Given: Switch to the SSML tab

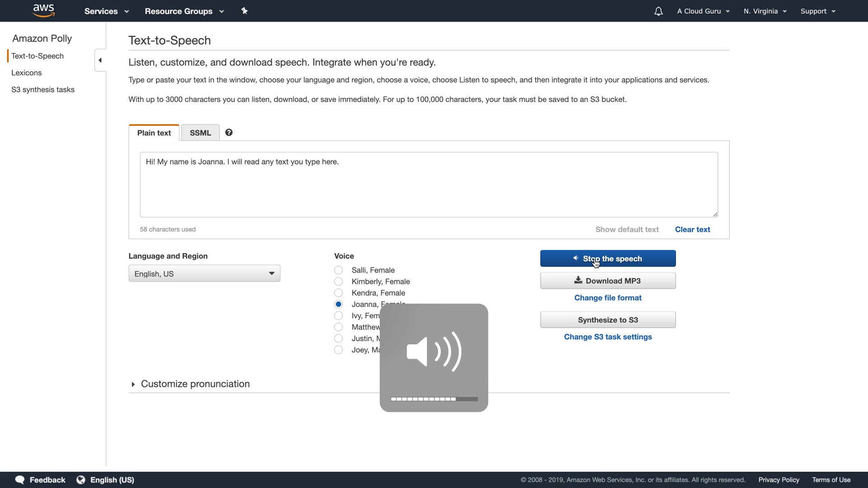Looking at the screenshot, I should (200, 133).
